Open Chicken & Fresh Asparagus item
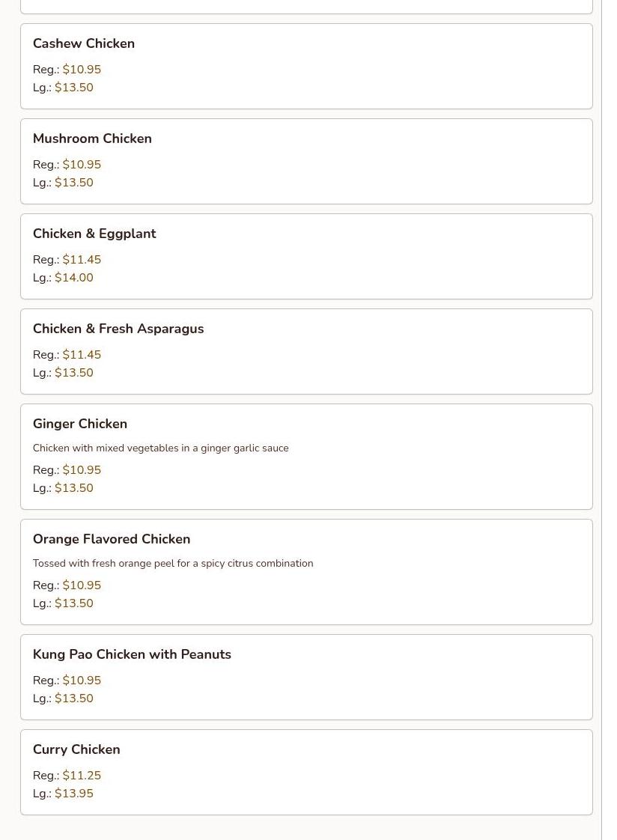Image resolution: width=617 pixels, height=840 pixels. [118, 329]
